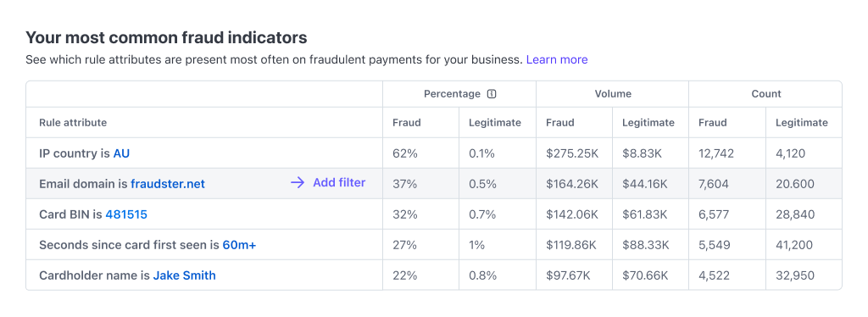Select the 62% fraud percentage cell
Viewport: 868px width, 317px height.
coord(420,153)
